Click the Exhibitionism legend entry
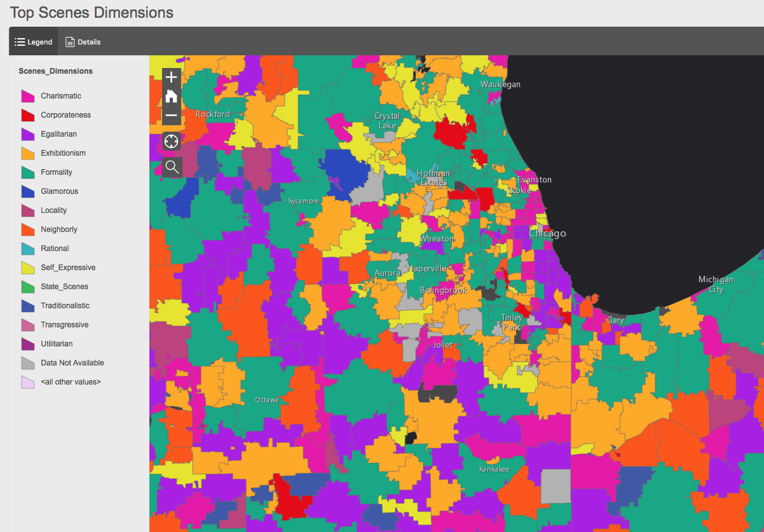764x532 pixels. coord(63,153)
